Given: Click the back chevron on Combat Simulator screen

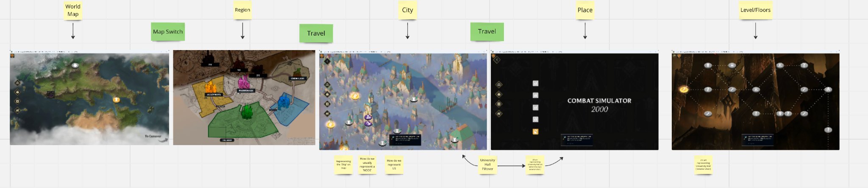Looking at the screenshot, I should tap(497, 60).
